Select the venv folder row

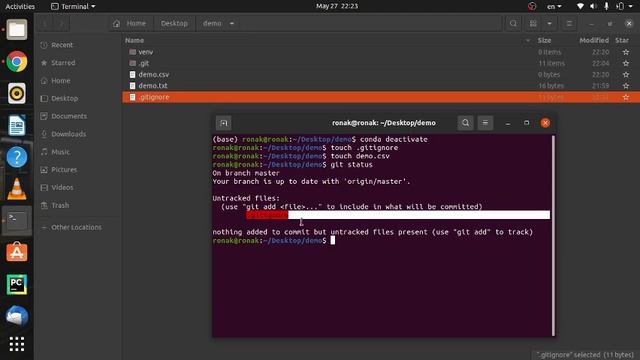click(381, 52)
